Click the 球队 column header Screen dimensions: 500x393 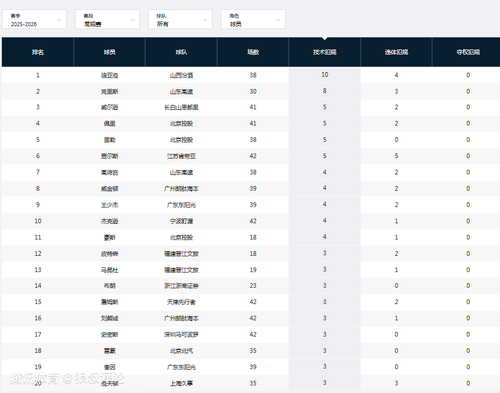point(181,52)
